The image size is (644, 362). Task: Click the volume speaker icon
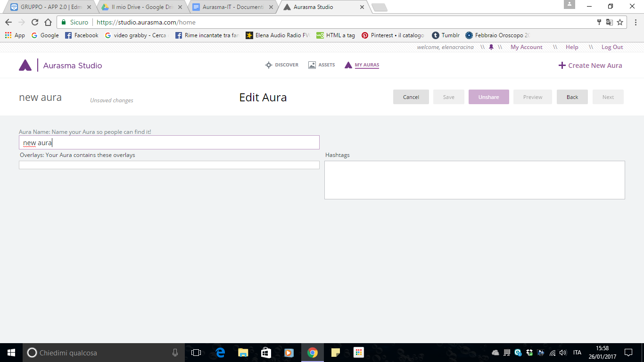563,353
